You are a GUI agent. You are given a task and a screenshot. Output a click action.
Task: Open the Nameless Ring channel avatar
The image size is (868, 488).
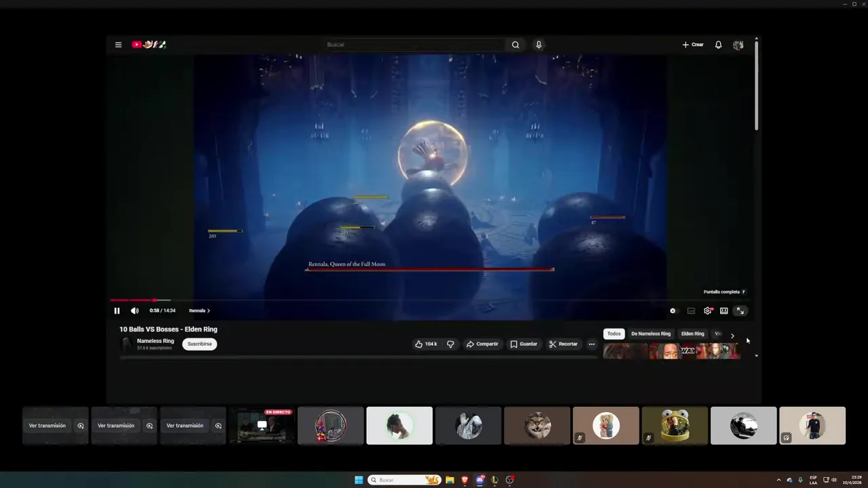[x=126, y=344]
